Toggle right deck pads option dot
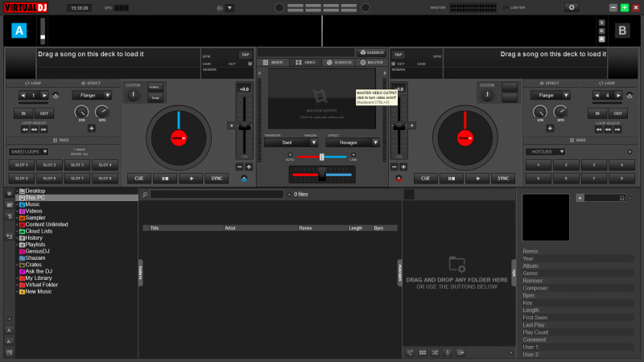This screenshot has width=644, height=362. point(630,152)
